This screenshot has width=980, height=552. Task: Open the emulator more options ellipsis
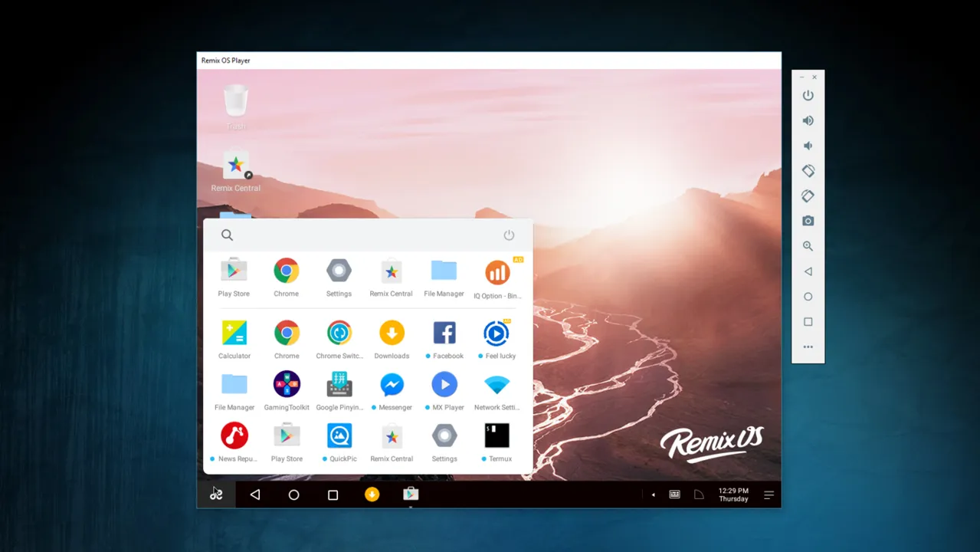pyautogui.click(x=808, y=347)
